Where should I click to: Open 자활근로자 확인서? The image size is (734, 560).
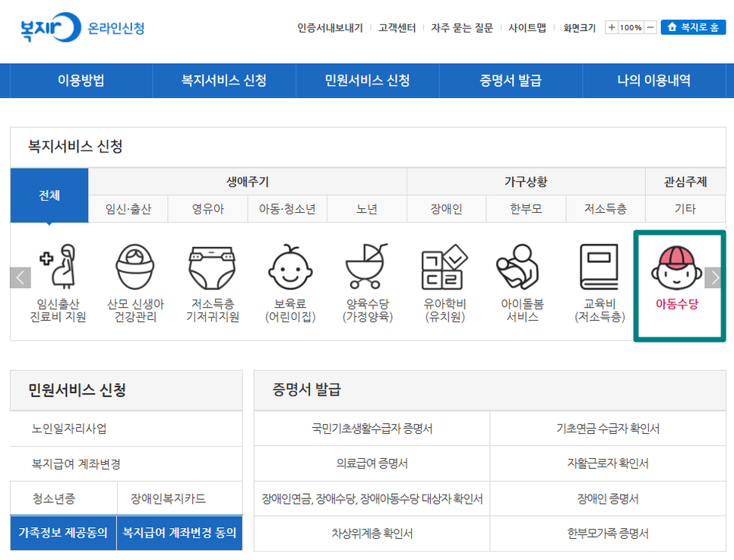608,464
